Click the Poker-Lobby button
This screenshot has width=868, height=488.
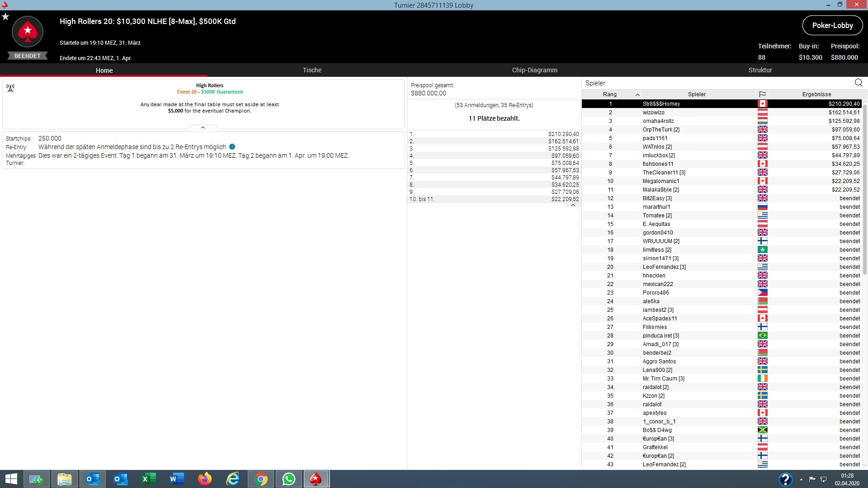click(832, 25)
